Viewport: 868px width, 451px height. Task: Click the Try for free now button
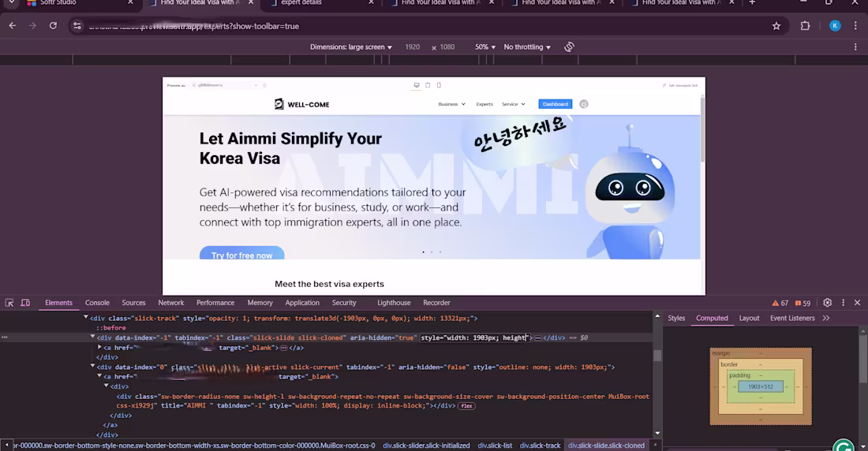click(242, 254)
